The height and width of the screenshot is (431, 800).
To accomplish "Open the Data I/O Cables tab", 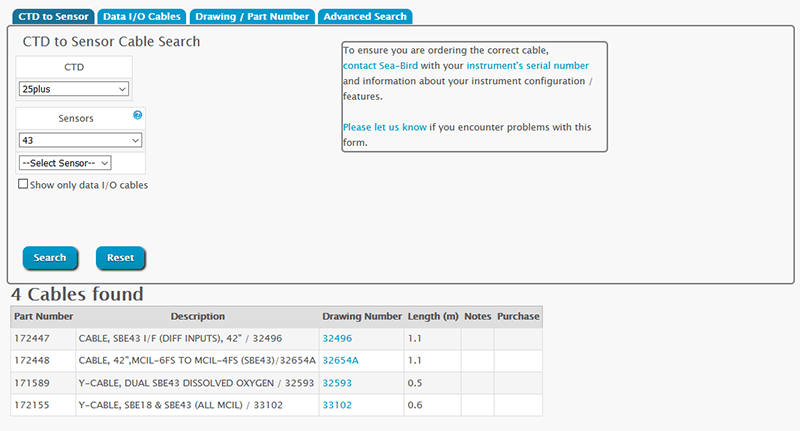I will tap(142, 16).
